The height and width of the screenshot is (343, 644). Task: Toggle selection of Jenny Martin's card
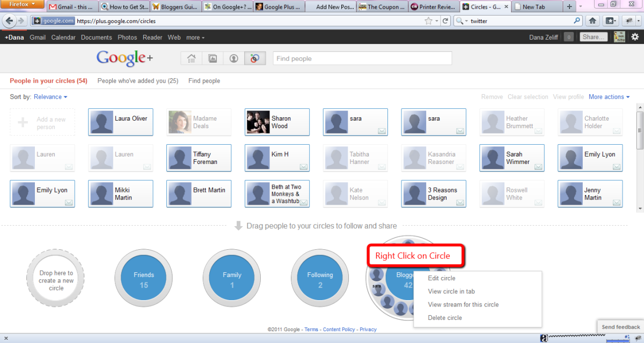point(591,194)
